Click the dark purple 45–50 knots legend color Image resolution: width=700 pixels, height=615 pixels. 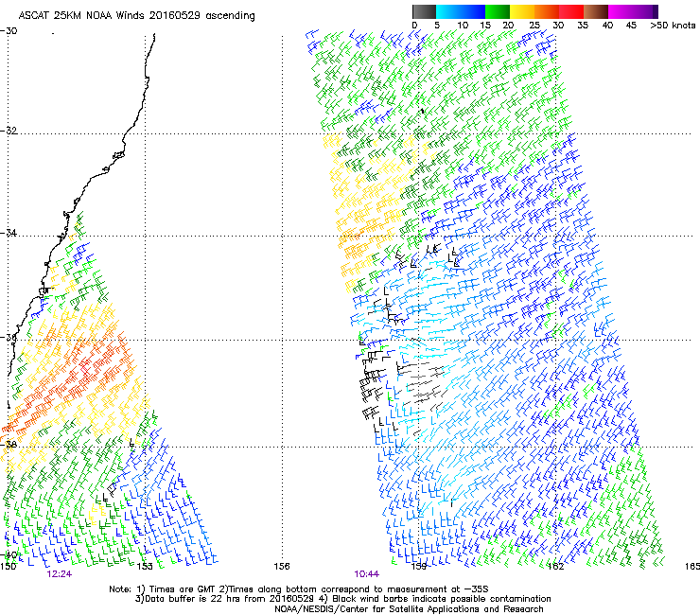coord(645,11)
